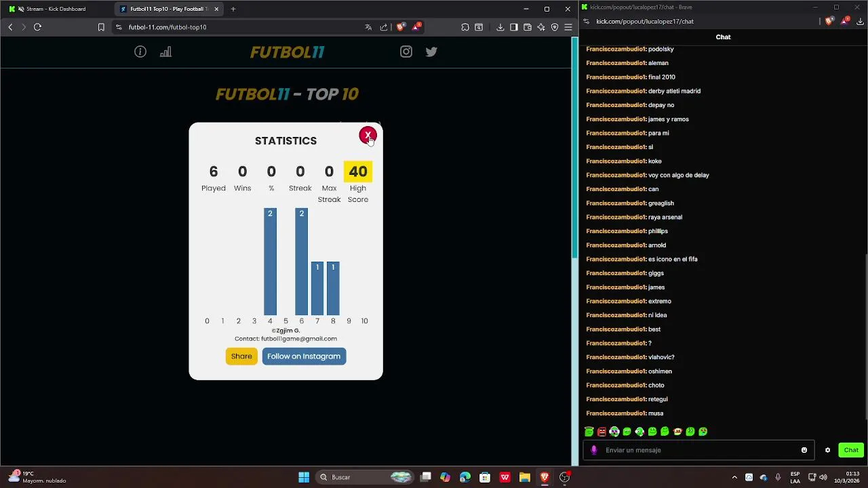Open chat settings gear icon
The height and width of the screenshot is (488, 868).
(827, 450)
